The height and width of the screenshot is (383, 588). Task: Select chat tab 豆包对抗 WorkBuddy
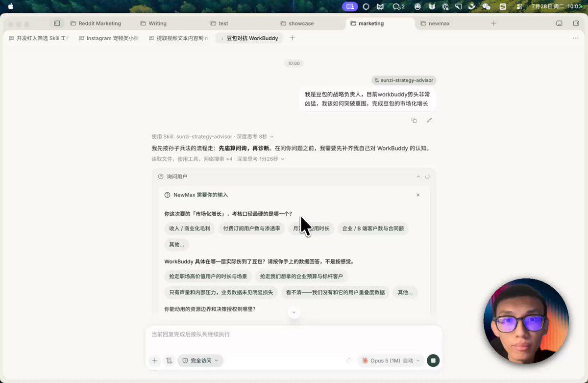coord(249,38)
